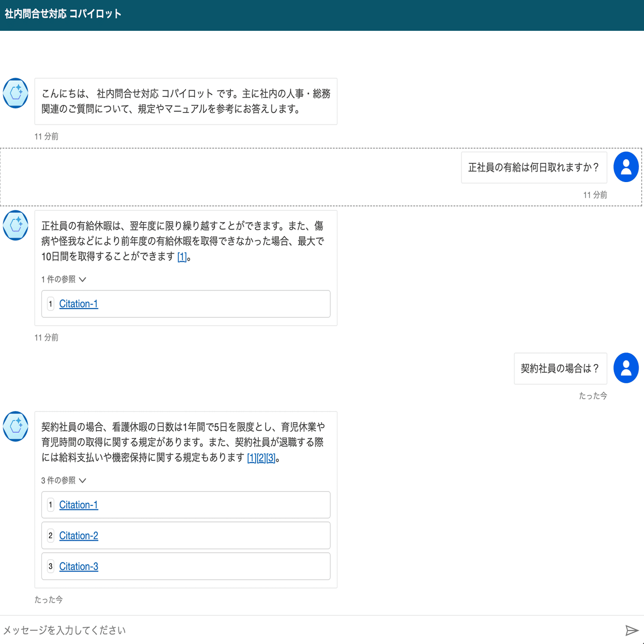Open the Citation-2 link

tap(79, 535)
